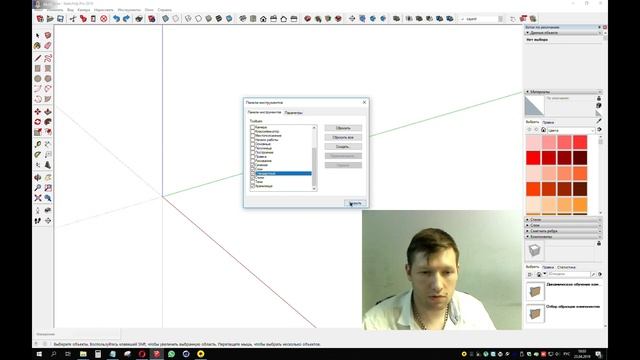Switch to Правка tab in Materials

[548, 122]
